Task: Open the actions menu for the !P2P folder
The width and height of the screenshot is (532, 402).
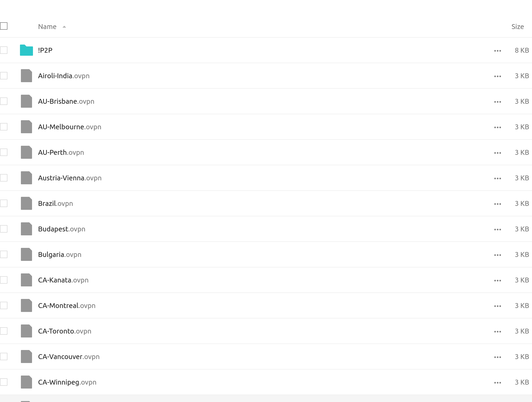Action: [497, 50]
